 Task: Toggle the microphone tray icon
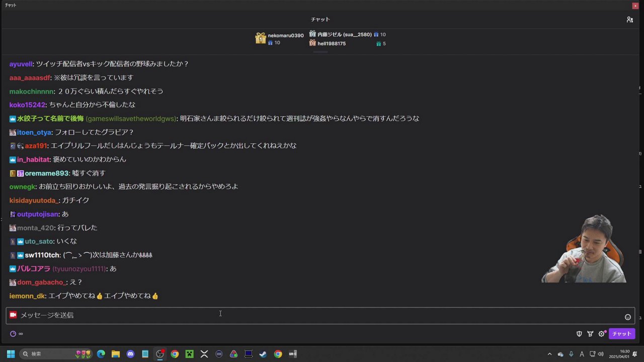(x=571, y=354)
